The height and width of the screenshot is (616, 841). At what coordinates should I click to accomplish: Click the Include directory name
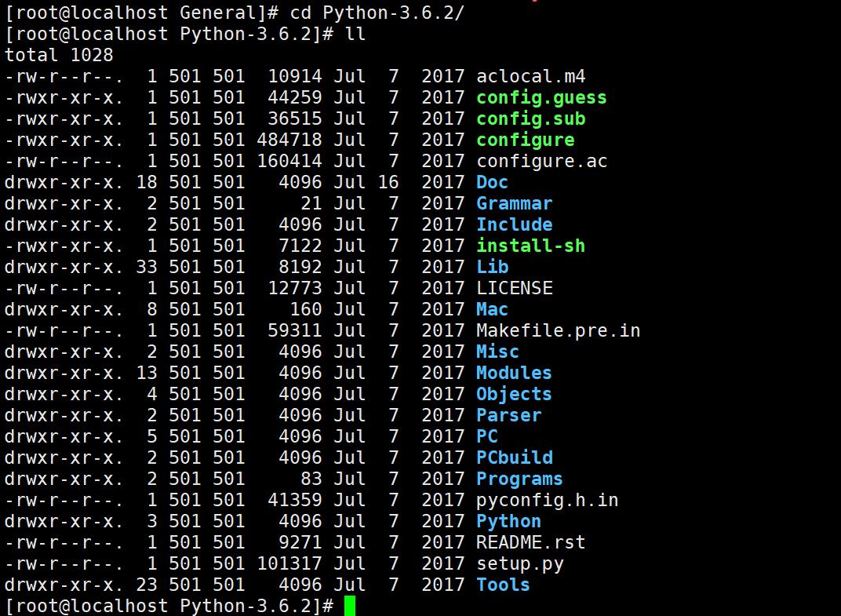point(515,225)
